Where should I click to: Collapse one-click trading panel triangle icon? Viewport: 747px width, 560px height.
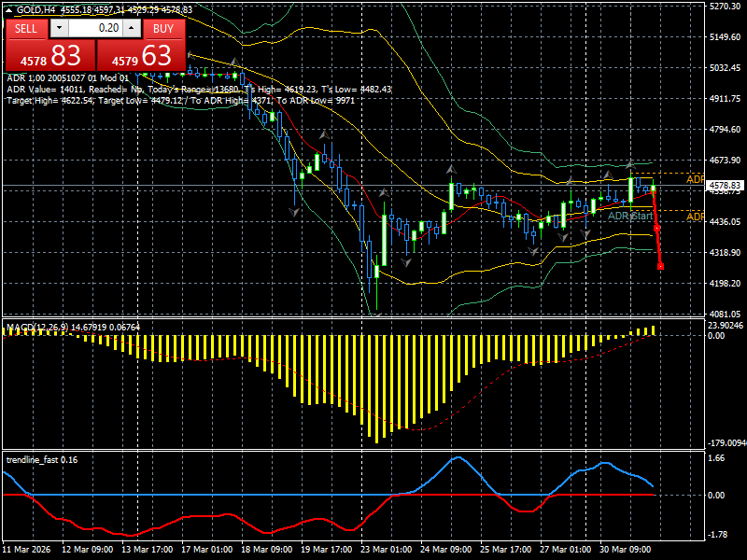9,9
